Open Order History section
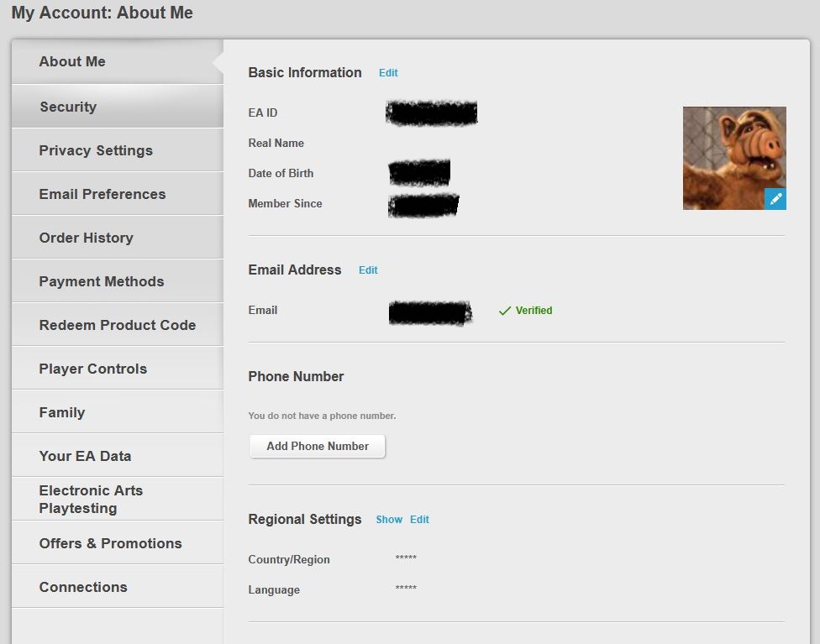Viewport: 820px width, 644px height. point(118,238)
